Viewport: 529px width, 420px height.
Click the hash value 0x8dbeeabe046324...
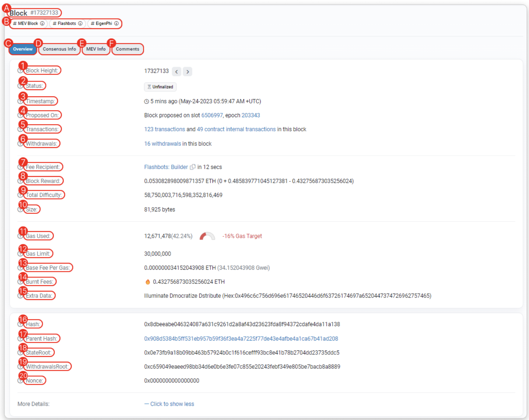(x=242, y=324)
